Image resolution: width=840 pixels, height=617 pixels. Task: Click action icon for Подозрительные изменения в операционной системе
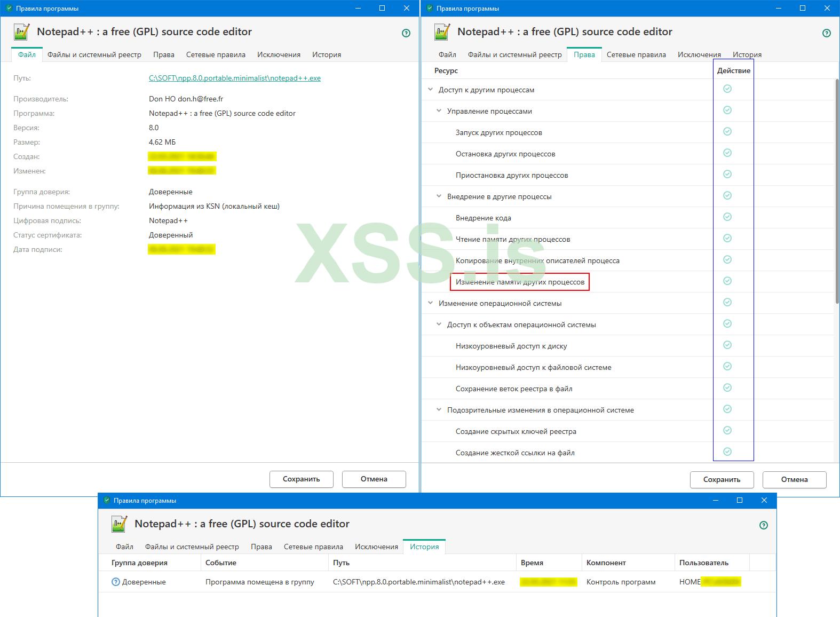727,409
